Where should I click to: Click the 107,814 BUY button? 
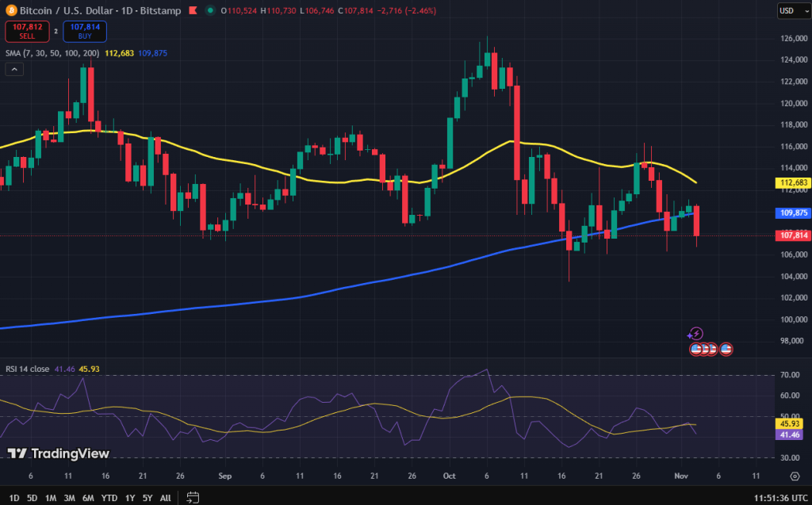coord(85,31)
